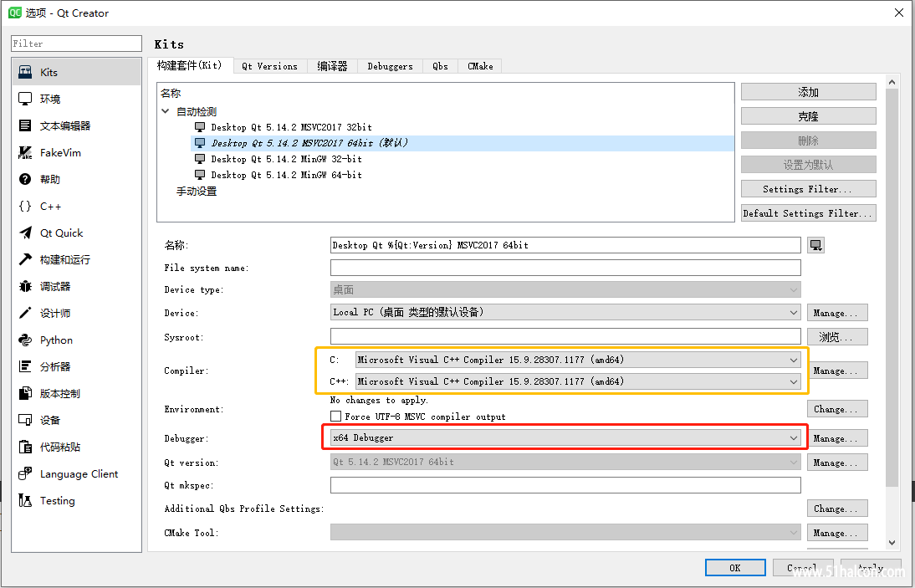The image size is (915, 588).
Task: Switch to the Qt Versions tab
Action: [x=270, y=67]
